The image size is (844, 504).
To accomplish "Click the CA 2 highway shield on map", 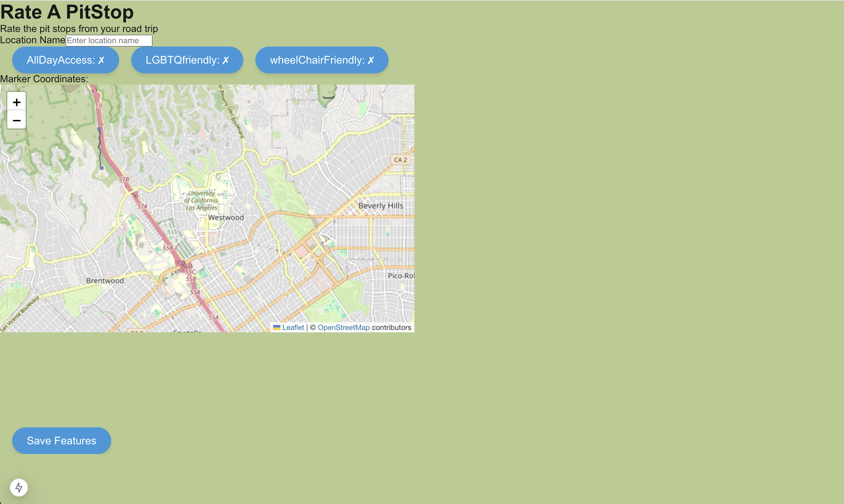I will (400, 159).
